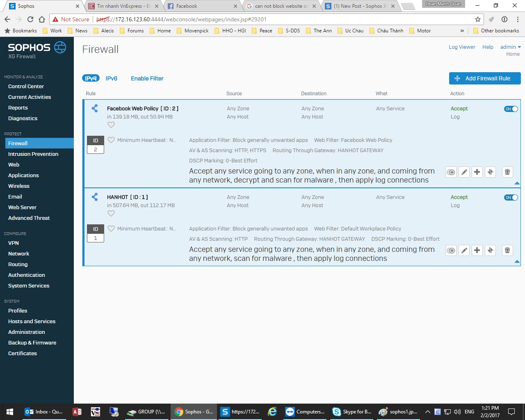
Task: Click the Not Secure warning icon
Action: pos(55,19)
